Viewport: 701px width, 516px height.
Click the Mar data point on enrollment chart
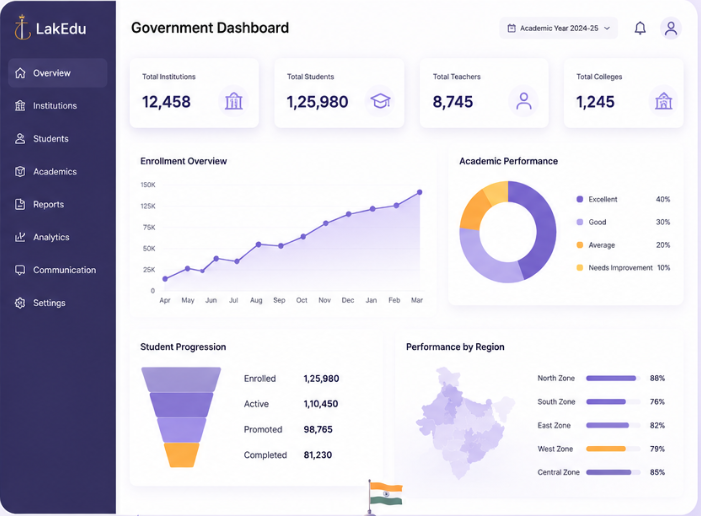pos(419,192)
